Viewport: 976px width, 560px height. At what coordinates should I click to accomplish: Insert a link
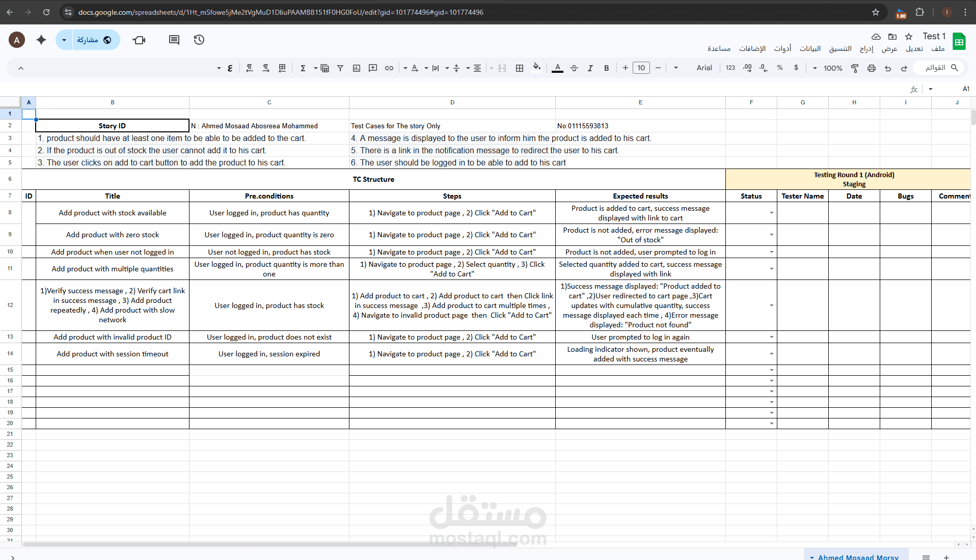389,68
